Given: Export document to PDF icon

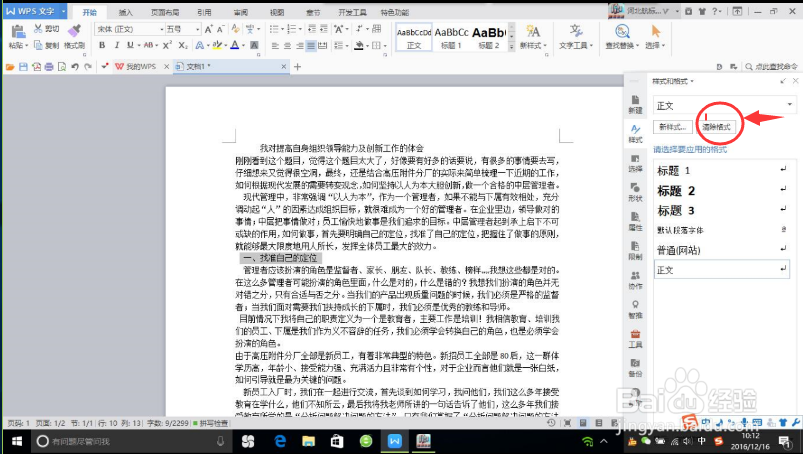Looking at the screenshot, I should tap(36, 67).
